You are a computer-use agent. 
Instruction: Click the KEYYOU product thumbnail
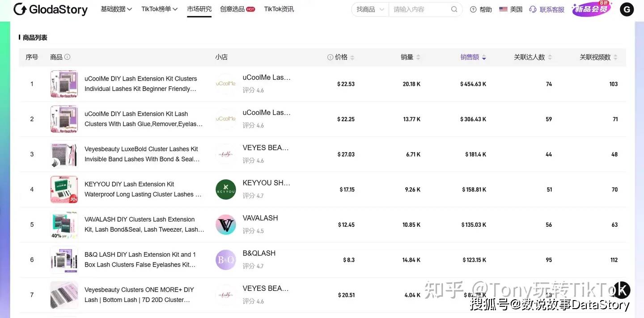click(64, 190)
